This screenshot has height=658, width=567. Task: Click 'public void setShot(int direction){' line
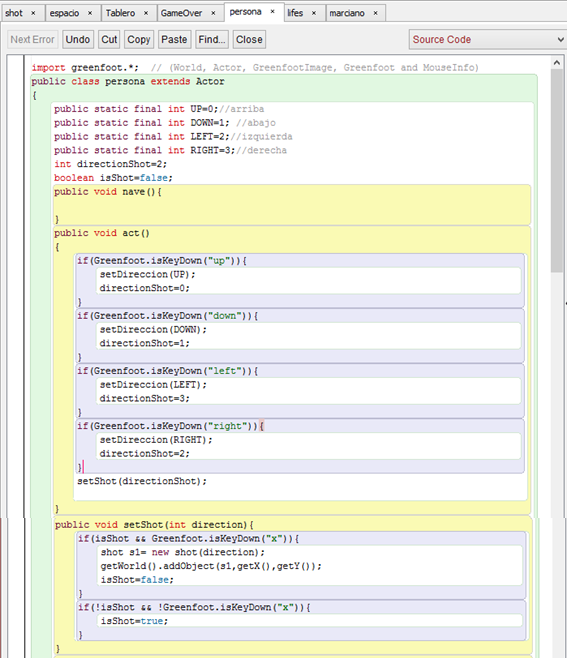click(154, 525)
